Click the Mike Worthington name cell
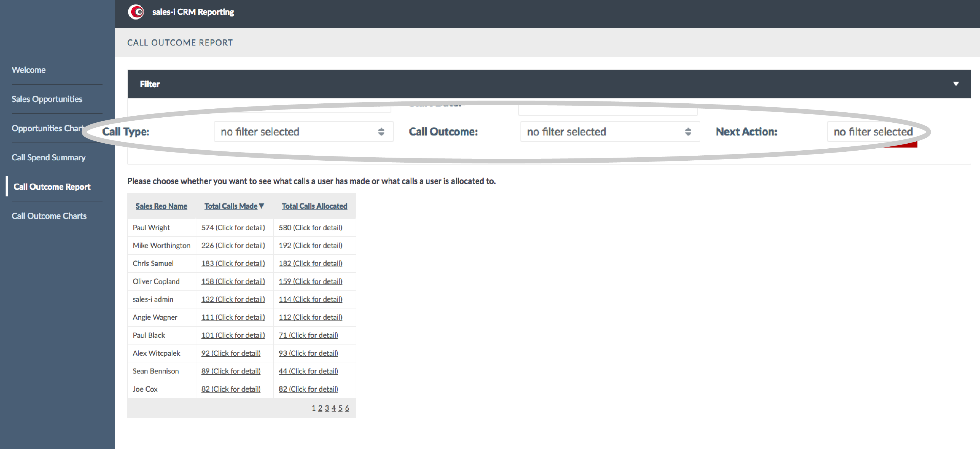 [x=161, y=245]
